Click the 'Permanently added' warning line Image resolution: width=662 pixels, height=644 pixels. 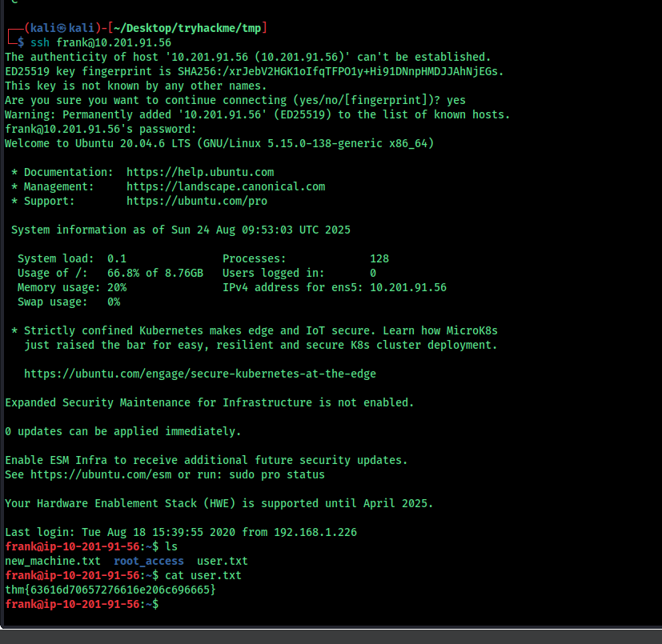click(x=258, y=114)
